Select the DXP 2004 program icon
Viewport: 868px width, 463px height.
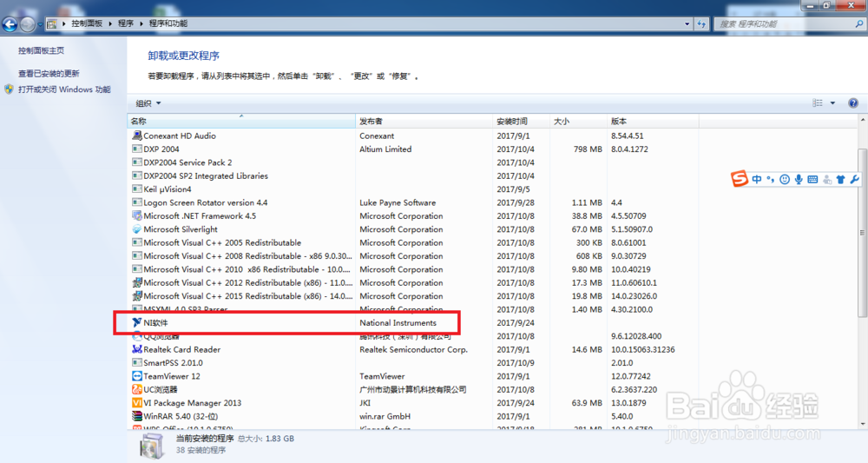coord(137,149)
